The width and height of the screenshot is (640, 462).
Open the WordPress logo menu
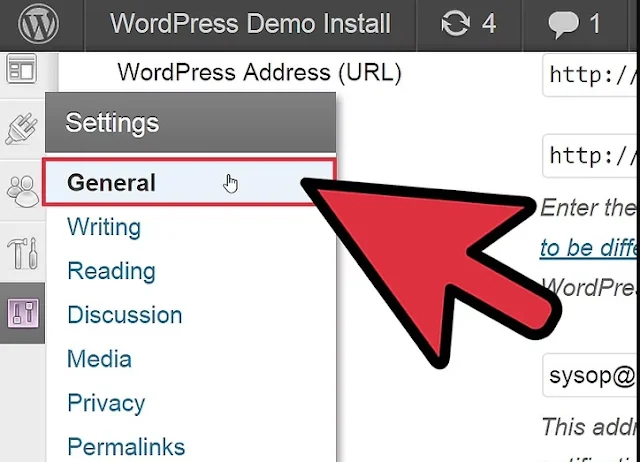(38, 24)
